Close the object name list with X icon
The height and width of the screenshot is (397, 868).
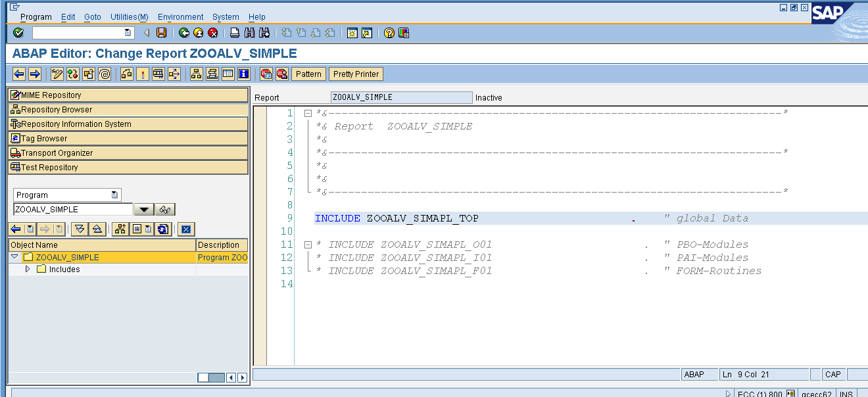[186, 229]
